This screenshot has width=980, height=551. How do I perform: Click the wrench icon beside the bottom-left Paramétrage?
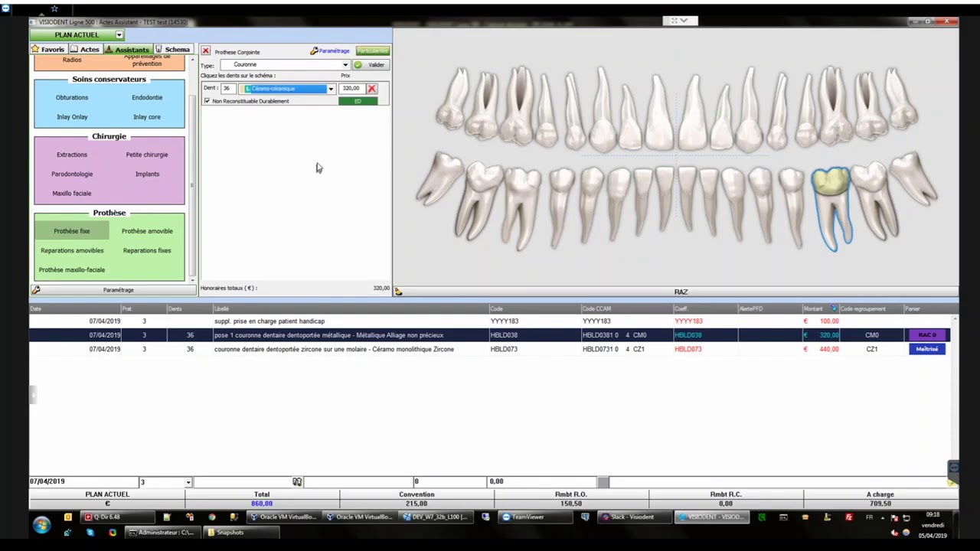point(36,290)
